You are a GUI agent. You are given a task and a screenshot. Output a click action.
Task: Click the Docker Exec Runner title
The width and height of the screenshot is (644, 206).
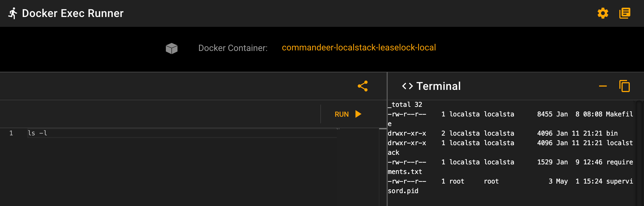click(73, 13)
